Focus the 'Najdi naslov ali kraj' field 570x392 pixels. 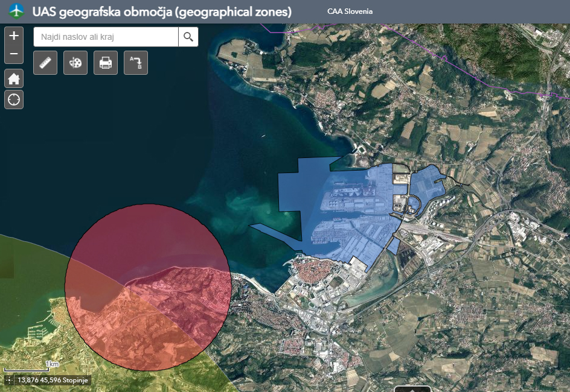106,37
